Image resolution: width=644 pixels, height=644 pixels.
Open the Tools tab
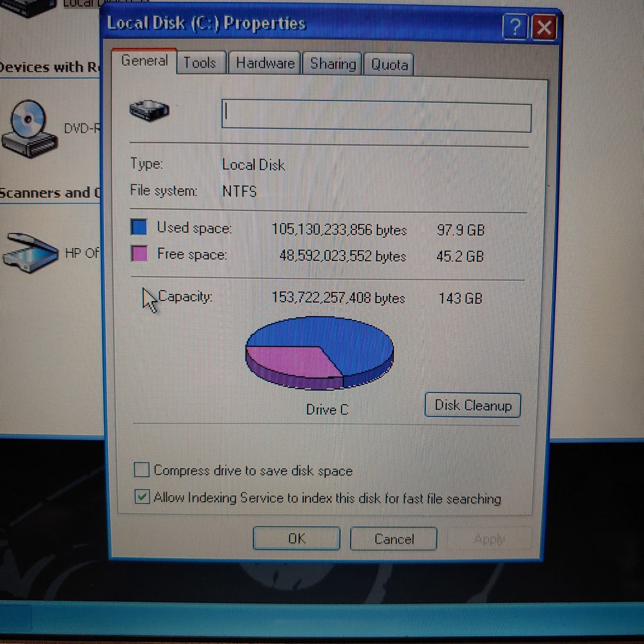[200, 63]
